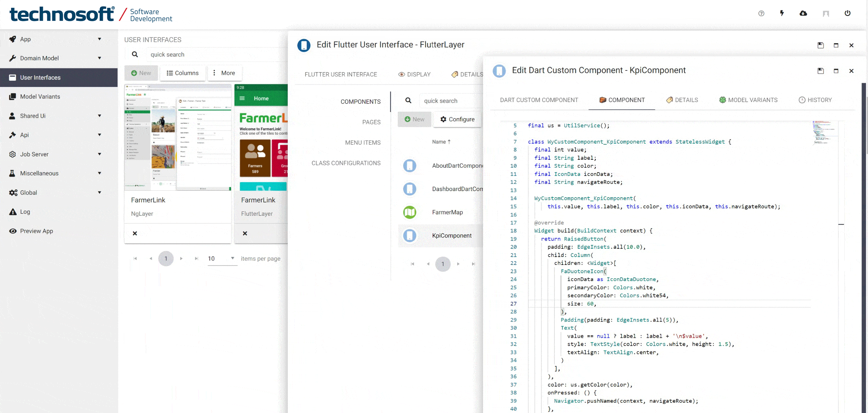
Task: Click the More button above the interface list
Action: point(224,73)
